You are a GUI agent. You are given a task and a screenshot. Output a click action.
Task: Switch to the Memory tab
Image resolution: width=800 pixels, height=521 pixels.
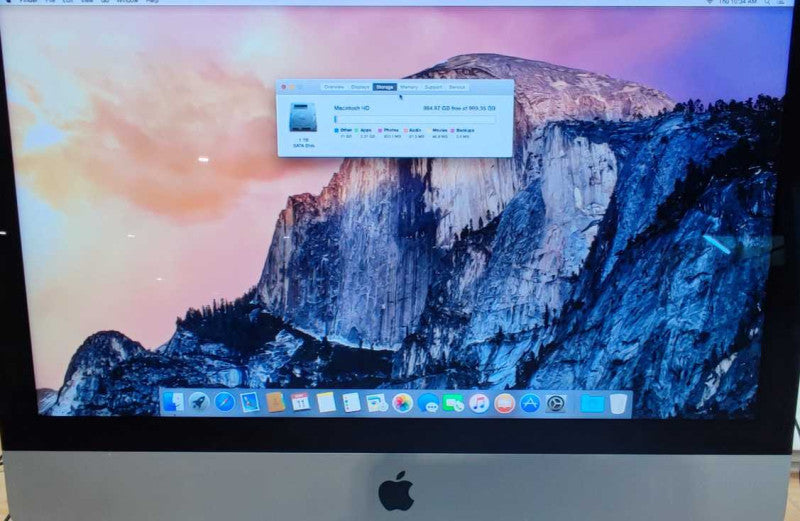pos(409,87)
